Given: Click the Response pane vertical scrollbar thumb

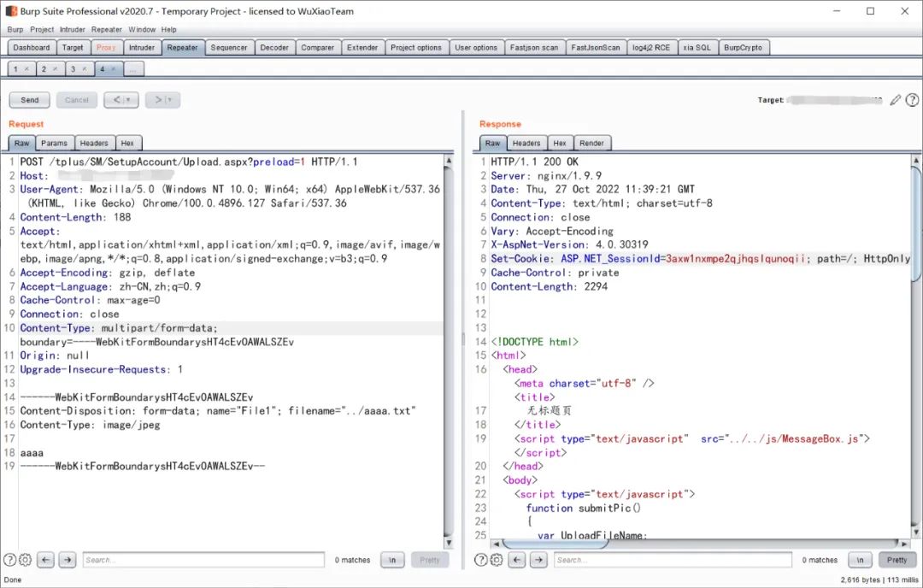Looking at the screenshot, I should 916,224.
